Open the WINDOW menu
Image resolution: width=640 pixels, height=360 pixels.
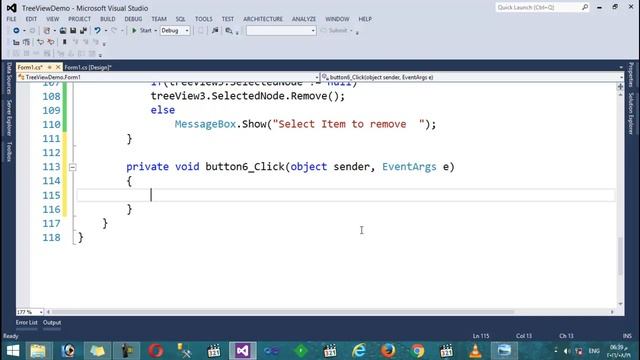click(337, 19)
